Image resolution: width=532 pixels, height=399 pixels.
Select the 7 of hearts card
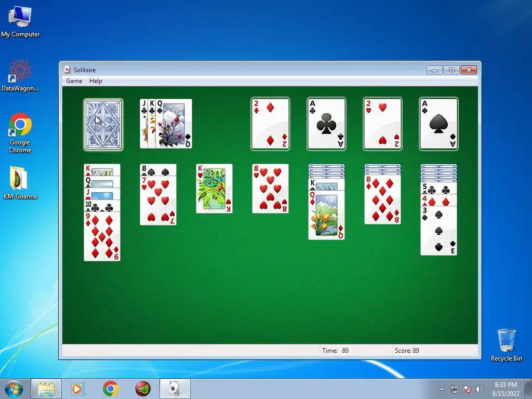click(x=158, y=201)
